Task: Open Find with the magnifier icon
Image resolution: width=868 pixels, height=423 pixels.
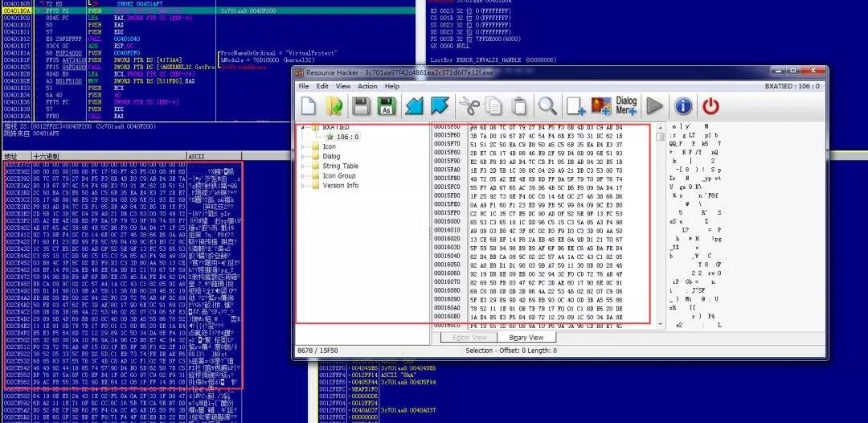Action: coord(547,105)
